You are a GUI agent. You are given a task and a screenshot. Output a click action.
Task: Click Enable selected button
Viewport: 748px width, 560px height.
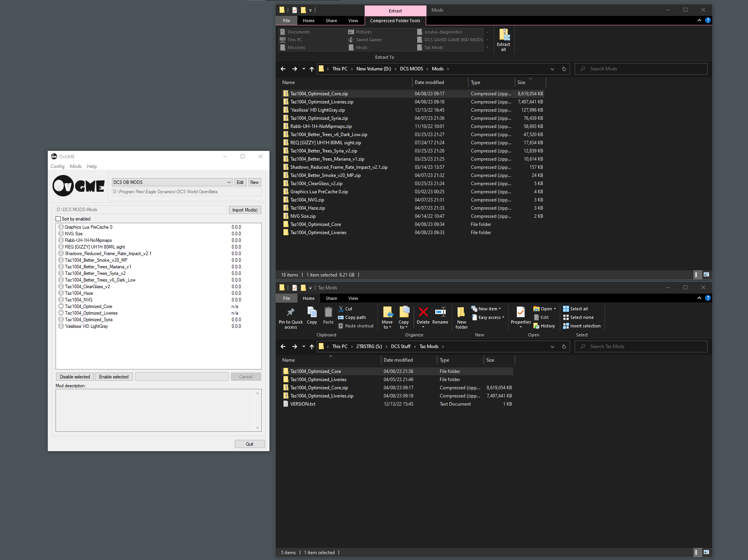(114, 377)
